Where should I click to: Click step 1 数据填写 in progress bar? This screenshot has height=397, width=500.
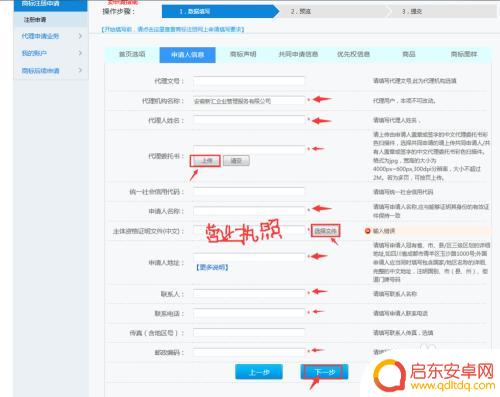220,11
